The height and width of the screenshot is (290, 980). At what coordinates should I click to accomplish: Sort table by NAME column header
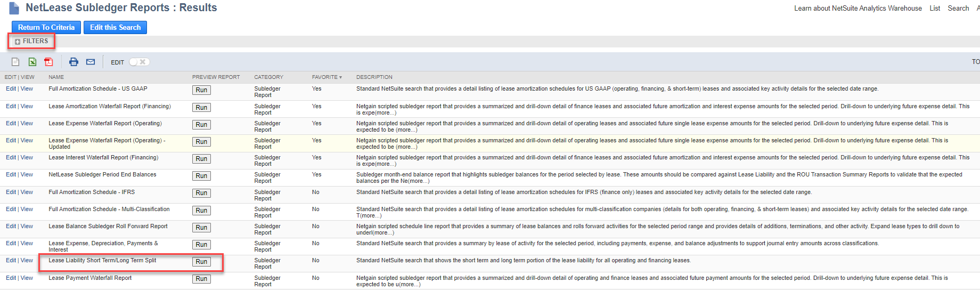point(56,77)
